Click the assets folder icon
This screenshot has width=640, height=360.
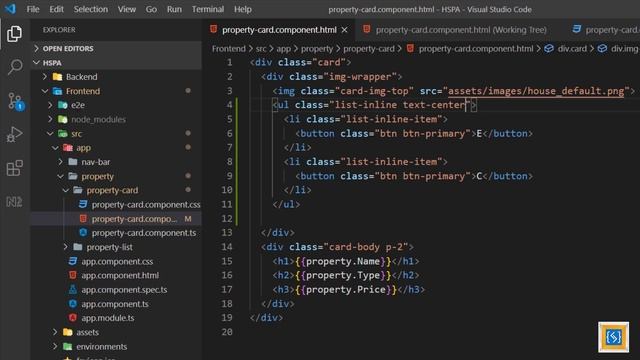coord(68,332)
